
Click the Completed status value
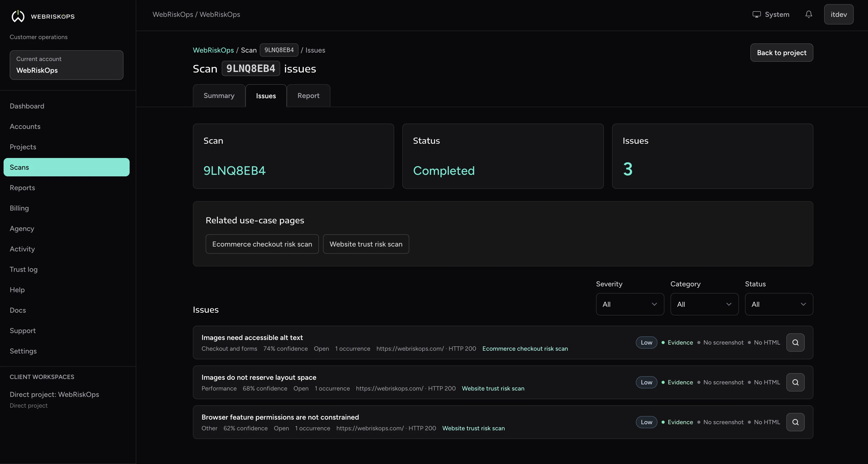click(x=444, y=170)
